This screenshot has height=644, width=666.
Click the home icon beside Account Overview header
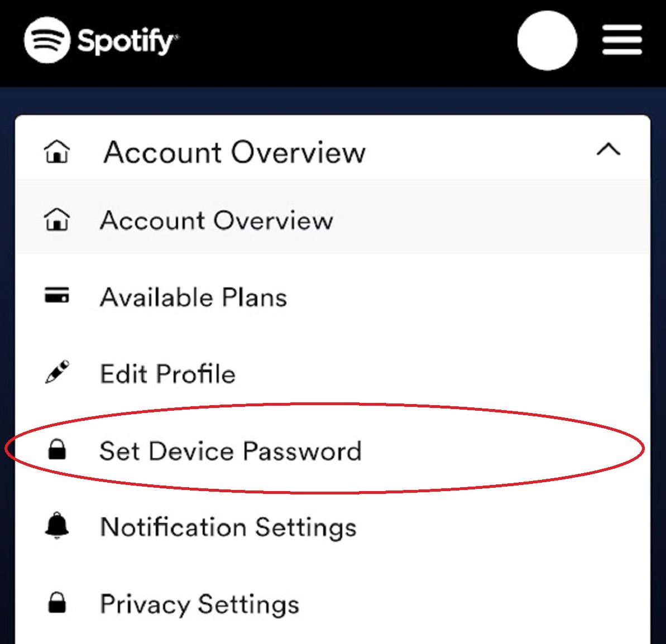(58, 152)
